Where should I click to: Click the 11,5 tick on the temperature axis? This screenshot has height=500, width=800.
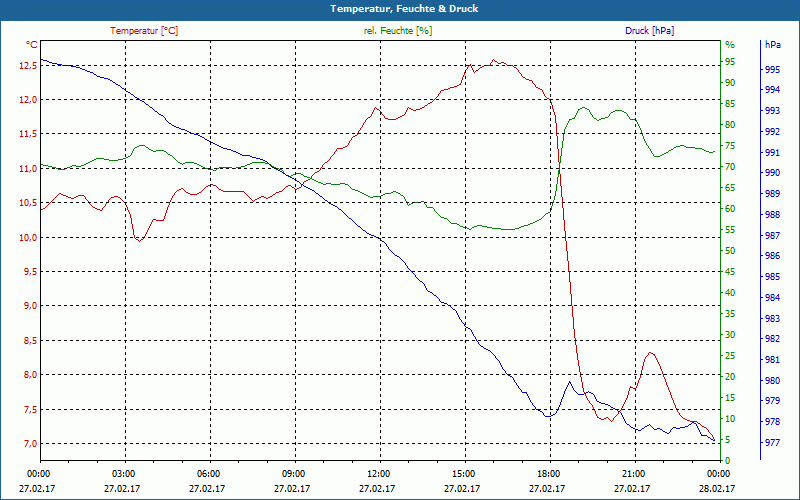tap(28, 134)
